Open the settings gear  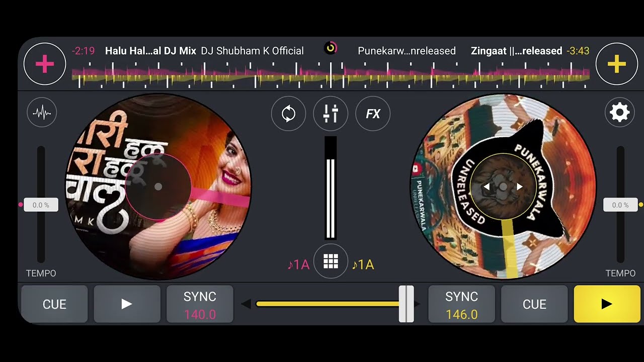point(619,113)
